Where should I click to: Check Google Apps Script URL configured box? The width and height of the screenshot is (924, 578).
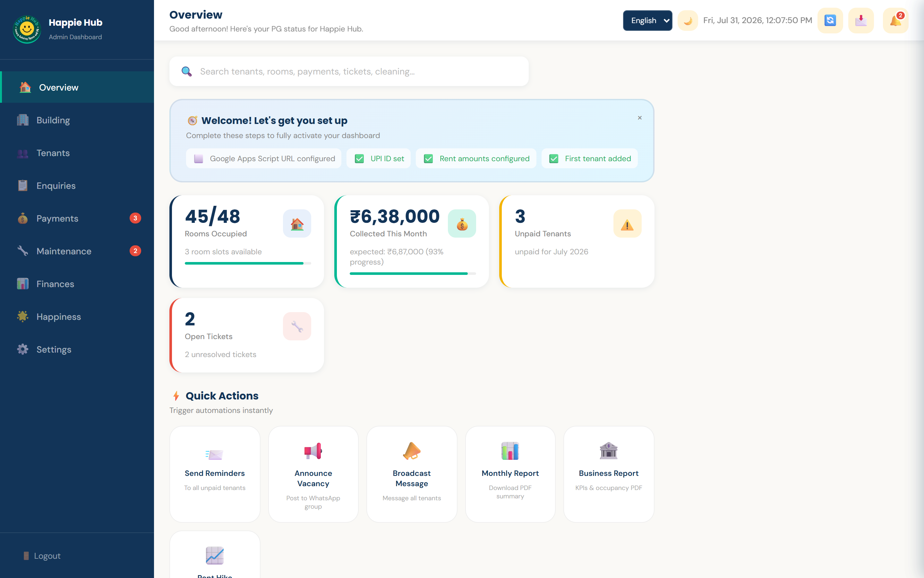tap(199, 159)
